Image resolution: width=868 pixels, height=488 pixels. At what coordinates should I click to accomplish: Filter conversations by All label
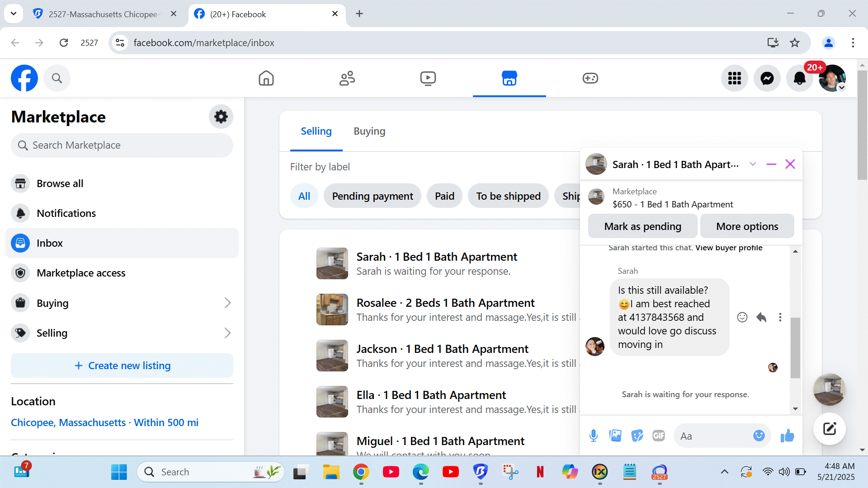click(x=304, y=196)
